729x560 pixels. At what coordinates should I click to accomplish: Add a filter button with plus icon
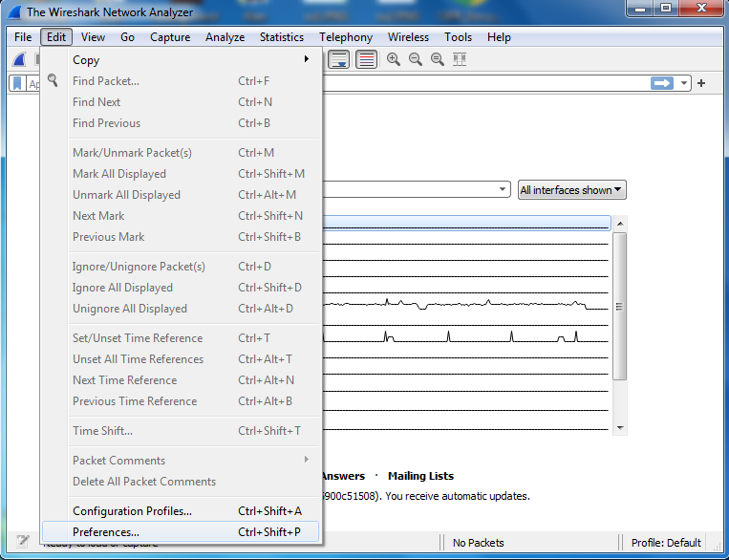[x=701, y=83]
